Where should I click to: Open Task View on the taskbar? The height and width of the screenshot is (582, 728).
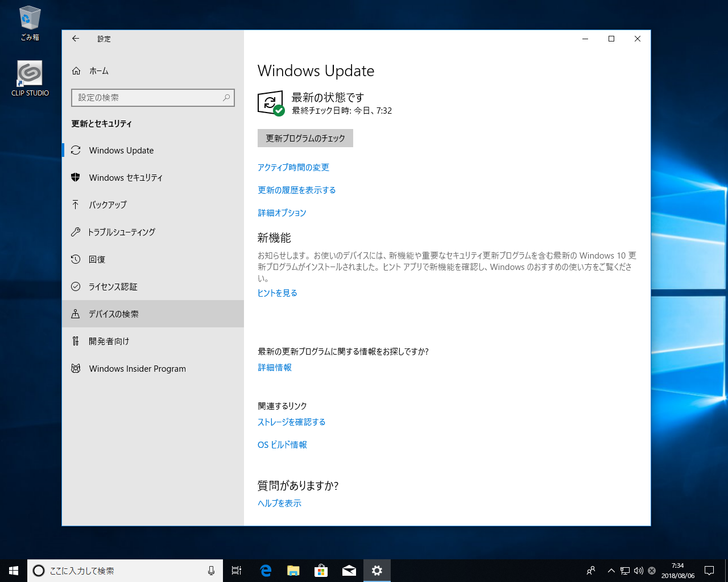click(x=237, y=571)
